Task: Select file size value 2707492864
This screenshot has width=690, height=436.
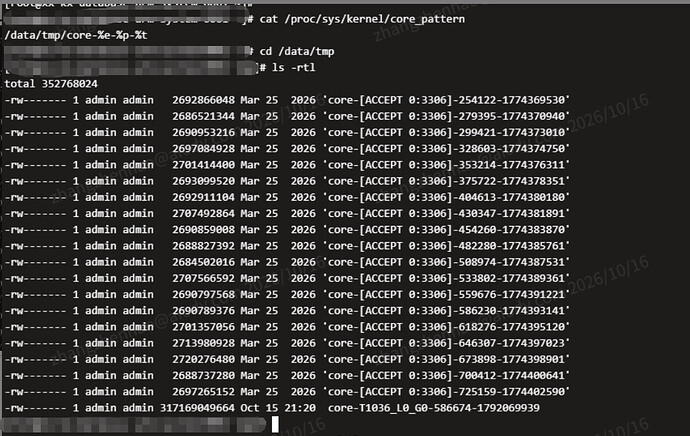Action: point(203,213)
